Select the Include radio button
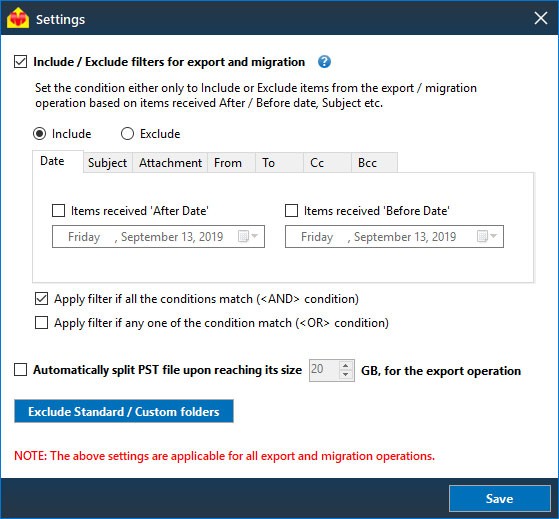The image size is (559, 519). pos(39,134)
